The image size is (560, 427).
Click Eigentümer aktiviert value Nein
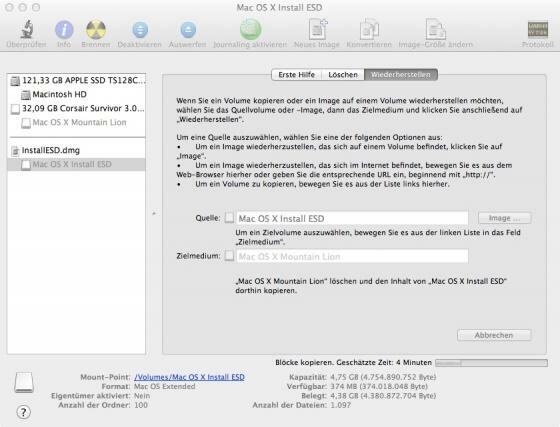pos(142,396)
